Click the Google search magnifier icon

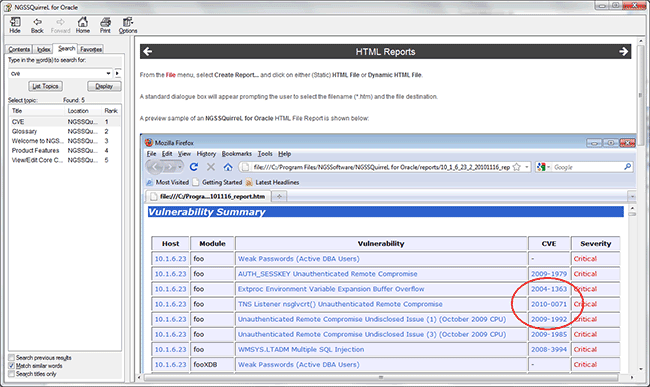point(628,167)
